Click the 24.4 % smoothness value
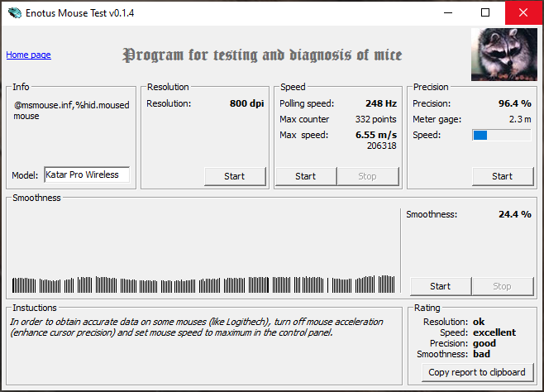The image size is (544, 392). click(x=515, y=214)
